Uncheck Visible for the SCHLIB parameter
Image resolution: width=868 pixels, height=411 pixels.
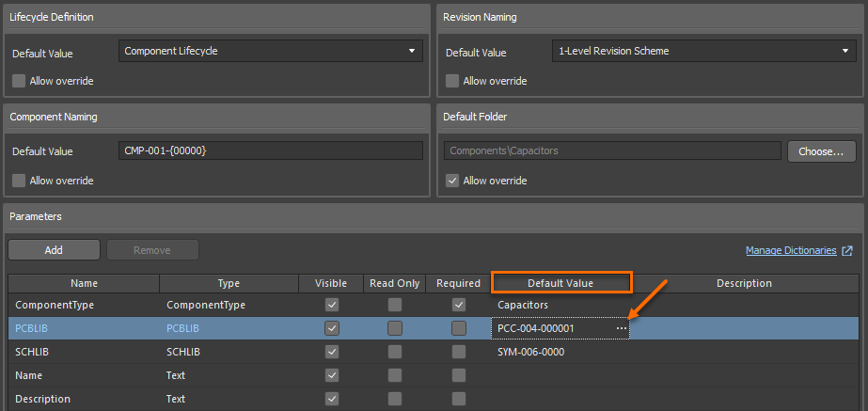coord(331,352)
